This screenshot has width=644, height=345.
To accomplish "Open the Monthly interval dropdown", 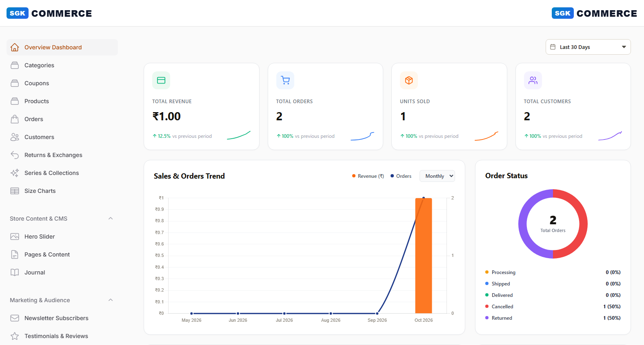I will point(437,176).
